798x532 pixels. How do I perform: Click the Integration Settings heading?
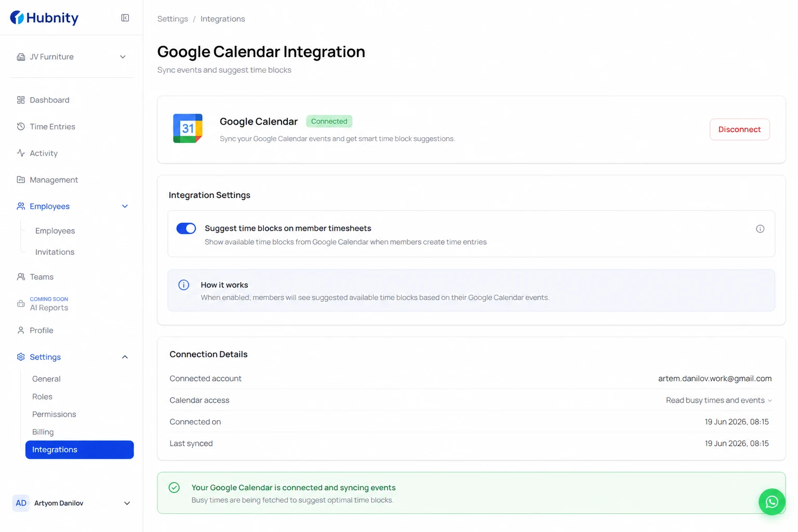click(x=209, y=195)
